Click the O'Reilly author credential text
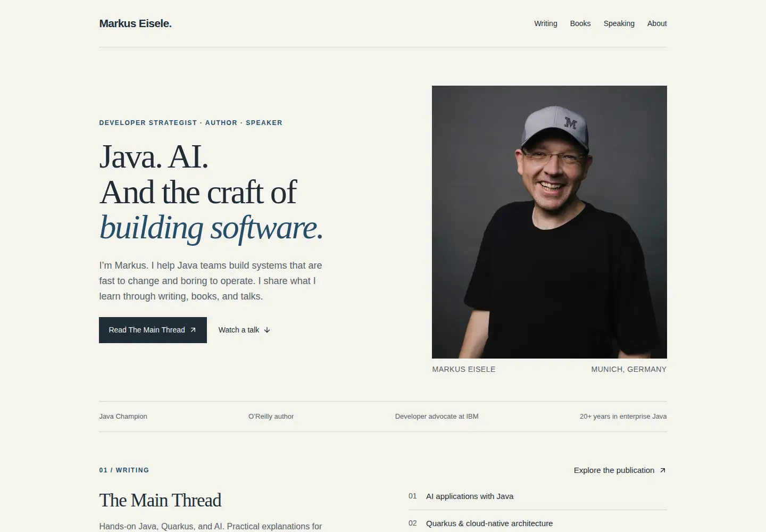The image size is (766, 532). [271, 417]
